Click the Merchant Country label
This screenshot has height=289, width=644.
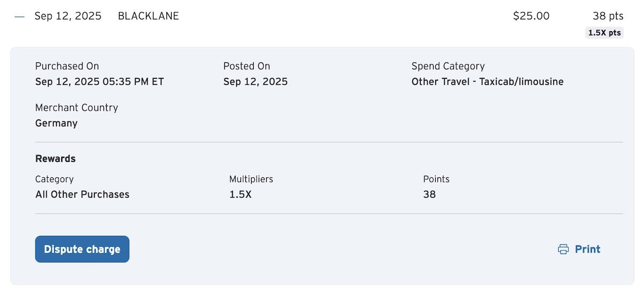pos(76,107)
